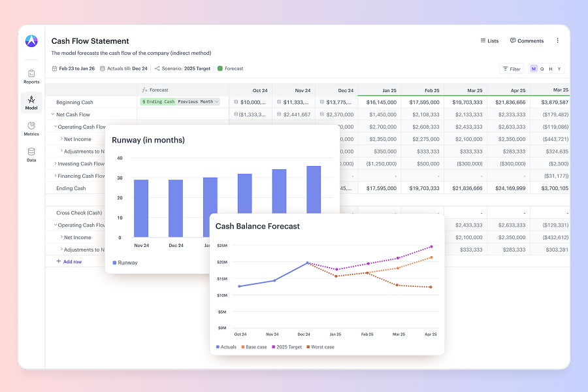This screenshot has height=392, width=588.
Task: Go to the Model sidebar icon
Action: coord(31,102)
